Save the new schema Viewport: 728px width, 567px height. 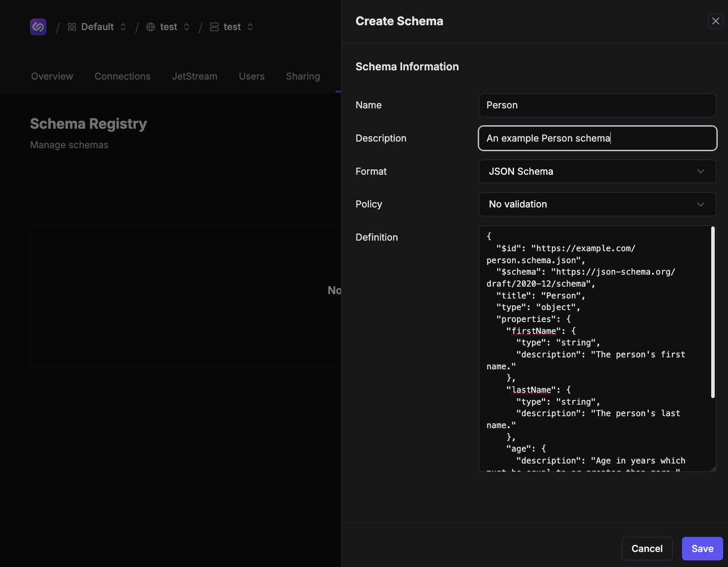(x=702, y=548)
